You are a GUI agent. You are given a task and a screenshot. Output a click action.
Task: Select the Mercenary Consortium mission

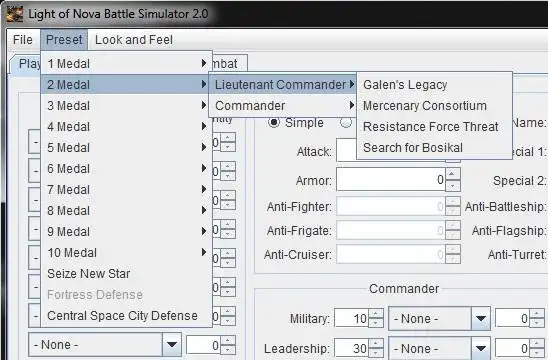click(x=434, y=106)
